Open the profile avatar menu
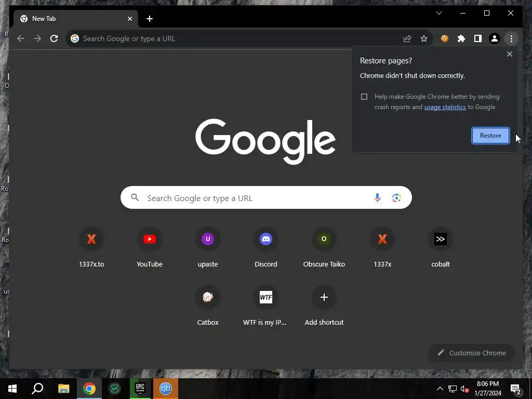 pos(495,38)
